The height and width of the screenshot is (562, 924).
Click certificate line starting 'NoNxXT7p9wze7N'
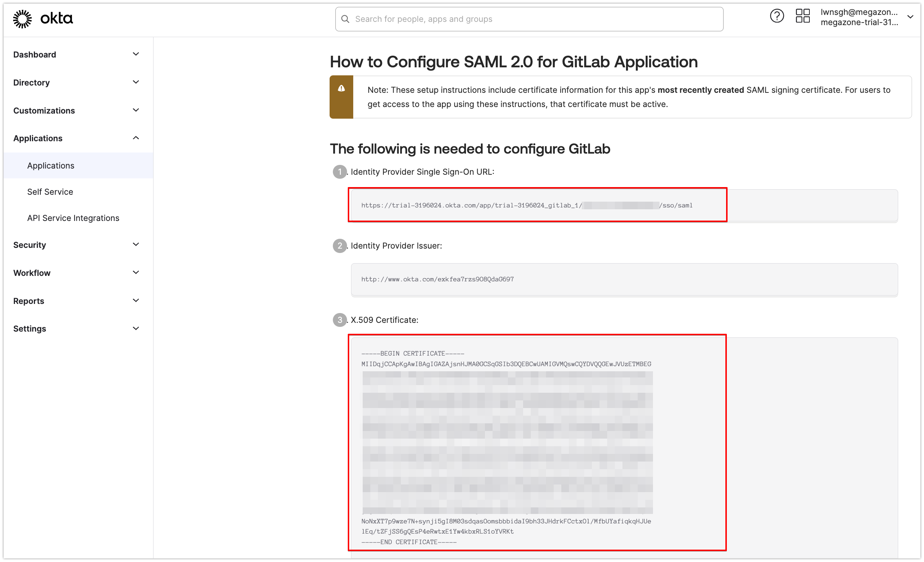pyautogui.click(x=506, y=521)
